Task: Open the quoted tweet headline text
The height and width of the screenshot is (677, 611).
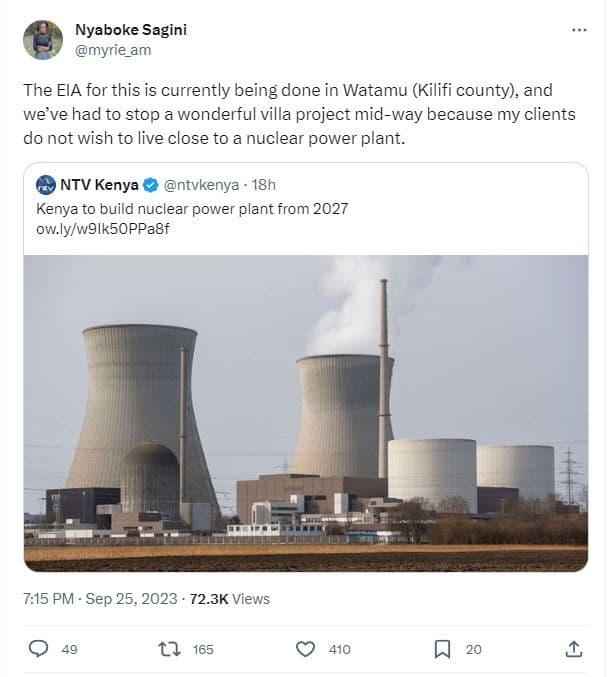Action: tap(191, 209)
